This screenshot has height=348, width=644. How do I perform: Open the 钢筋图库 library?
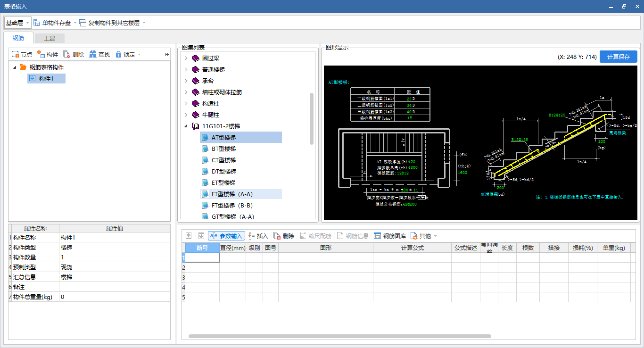pyautogui.click(x=390, y=236)
